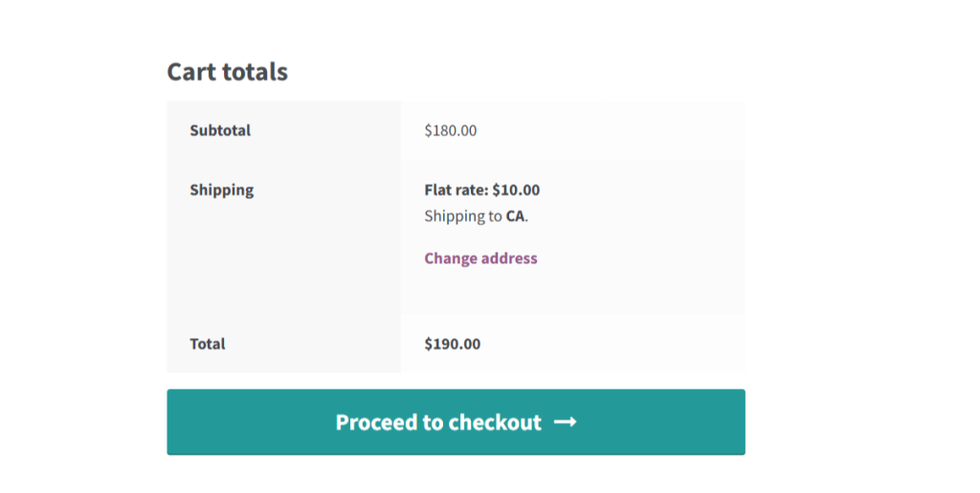Click the word "checkout" on the button
980x493 pixels.
point(495,422)
